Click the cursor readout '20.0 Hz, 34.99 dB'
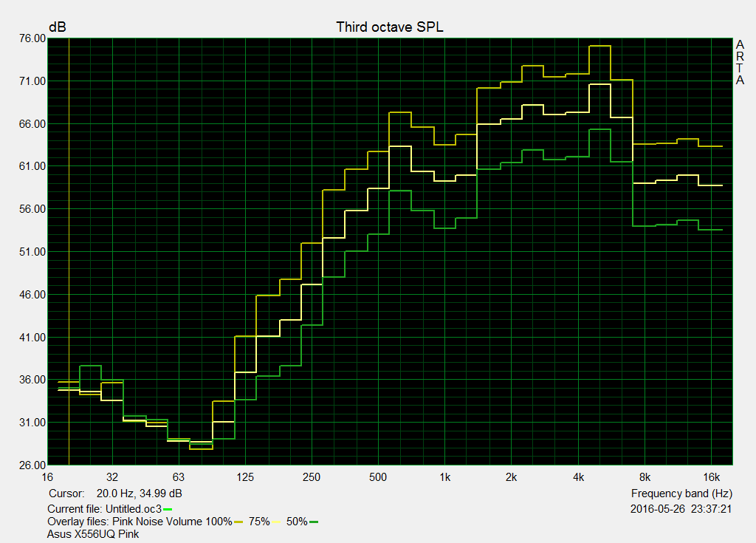The width and height of the screenshot is (756, 543). pos(140,494)
